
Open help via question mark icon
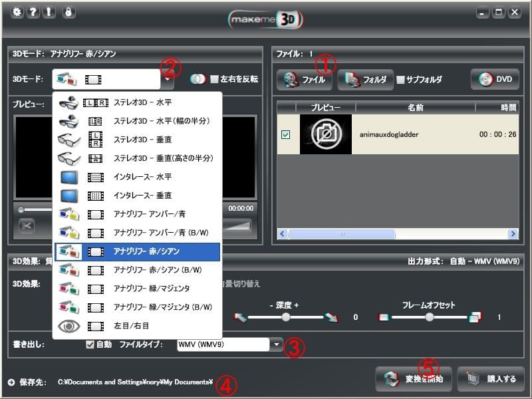(33, 12)
